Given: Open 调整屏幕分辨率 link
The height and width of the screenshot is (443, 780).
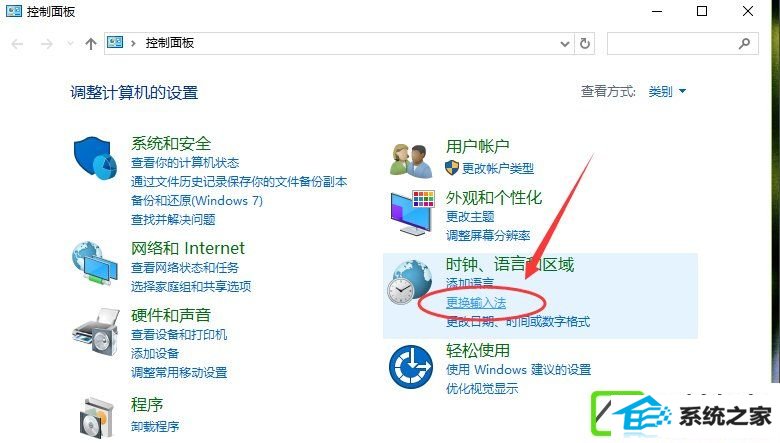Looking at the screenshot, I should coord(488,236).
